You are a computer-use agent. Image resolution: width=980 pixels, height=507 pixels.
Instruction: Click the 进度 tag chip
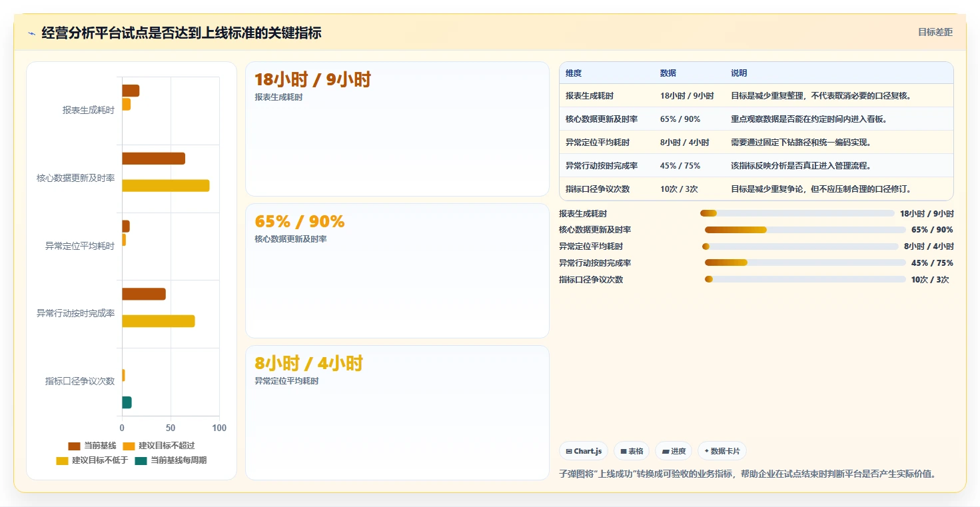pos(674,451)
